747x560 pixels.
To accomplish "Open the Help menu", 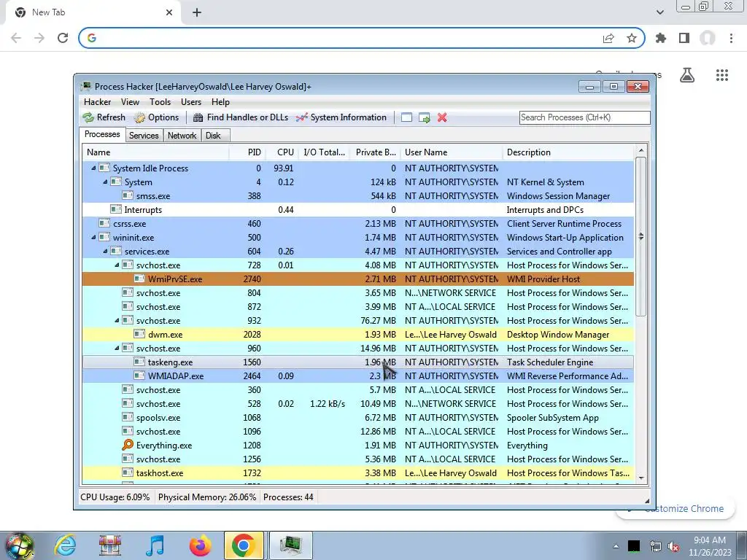I will 220,102.
